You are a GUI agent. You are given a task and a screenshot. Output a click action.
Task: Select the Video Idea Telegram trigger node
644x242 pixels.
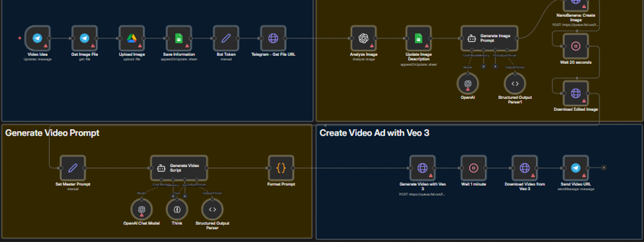(38, 38)
